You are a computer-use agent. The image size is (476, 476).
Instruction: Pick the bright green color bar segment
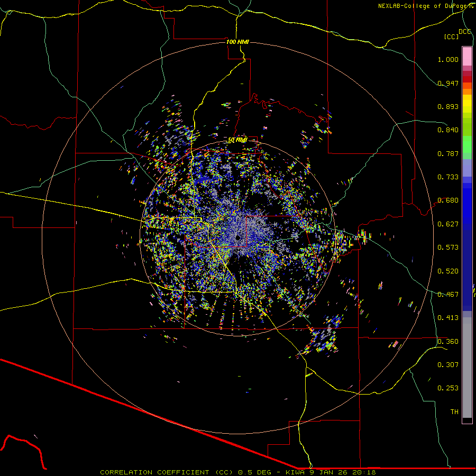point(467,144)
